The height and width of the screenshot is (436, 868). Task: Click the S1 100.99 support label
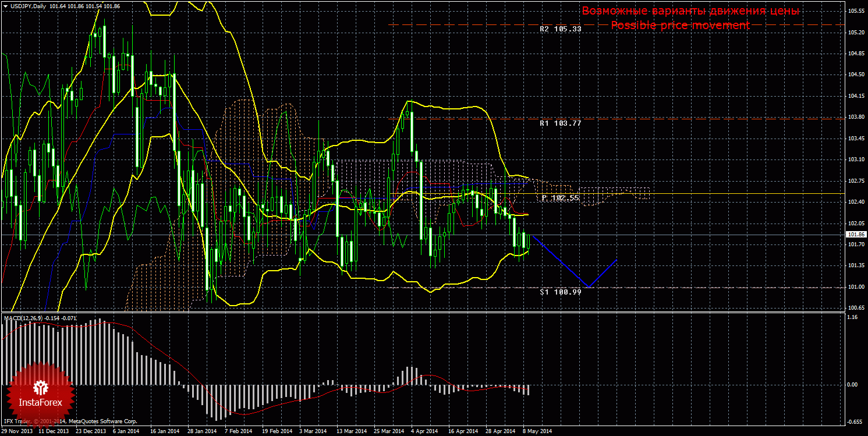click(x=560, y=292)
